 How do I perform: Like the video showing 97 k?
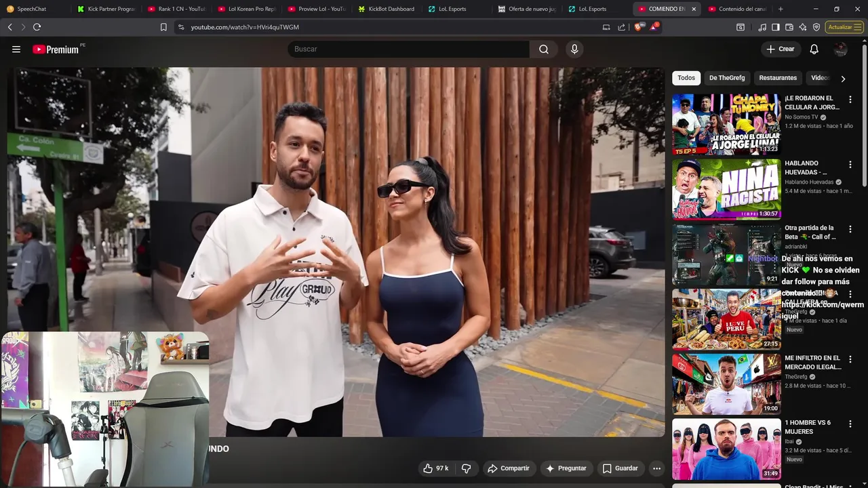coord(435,468)
